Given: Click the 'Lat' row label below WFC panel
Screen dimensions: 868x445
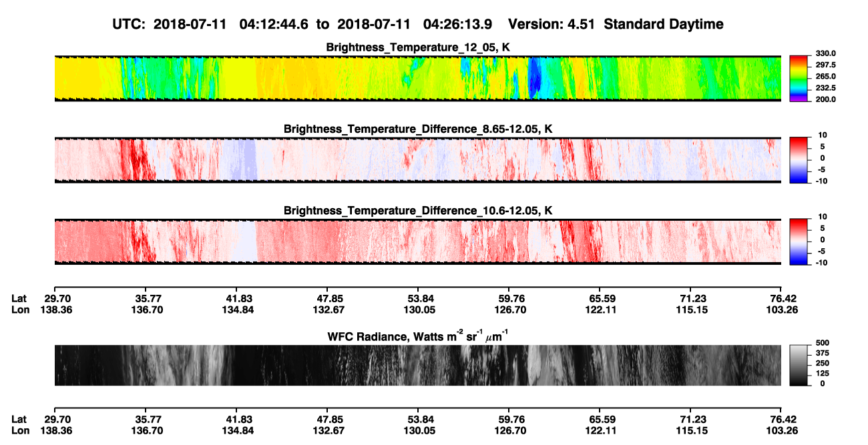Looking at the screenshot, I should [19, 419].
